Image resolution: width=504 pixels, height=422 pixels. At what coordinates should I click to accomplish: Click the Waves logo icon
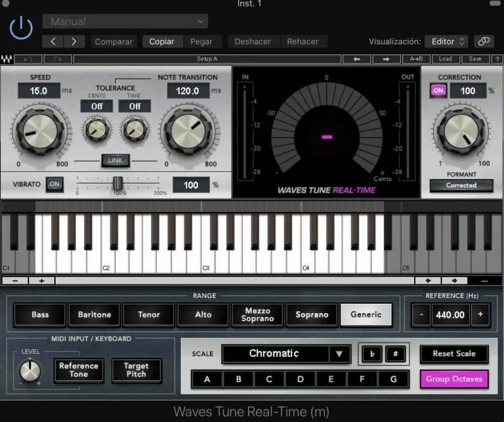coord(7,59)
